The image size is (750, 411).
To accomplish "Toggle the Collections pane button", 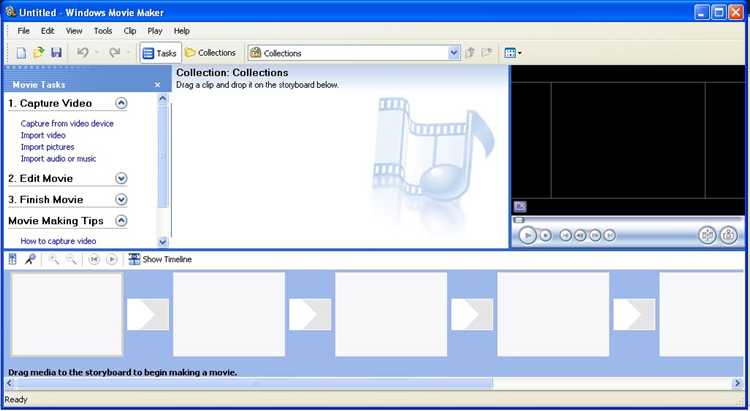I will tap(210, 53).
